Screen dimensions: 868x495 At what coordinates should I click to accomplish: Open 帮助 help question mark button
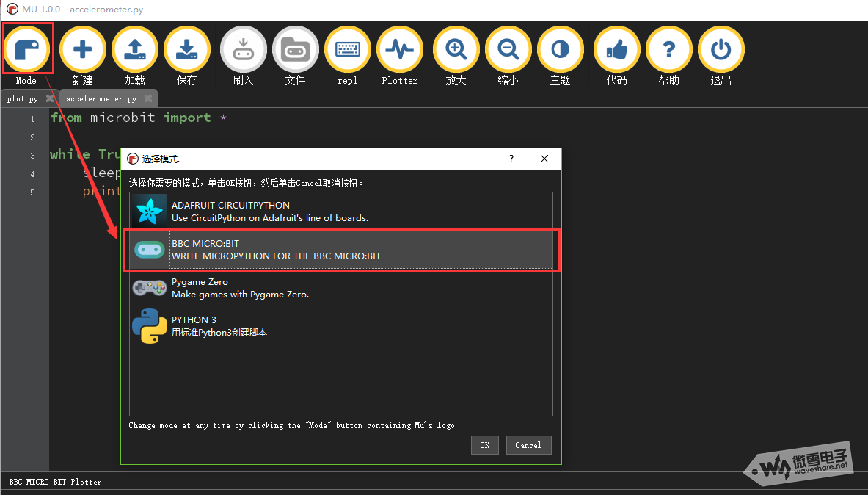click(668, 50)
